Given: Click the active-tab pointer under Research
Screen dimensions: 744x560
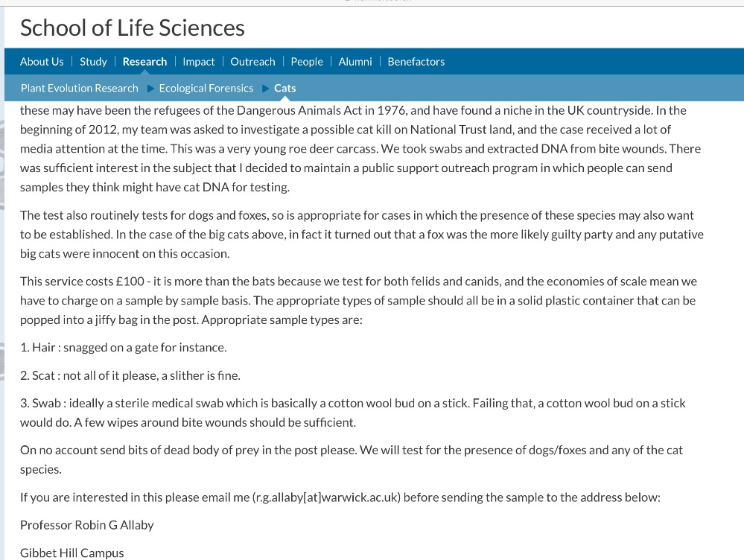Looking at the screenshot, I should 144,72.
